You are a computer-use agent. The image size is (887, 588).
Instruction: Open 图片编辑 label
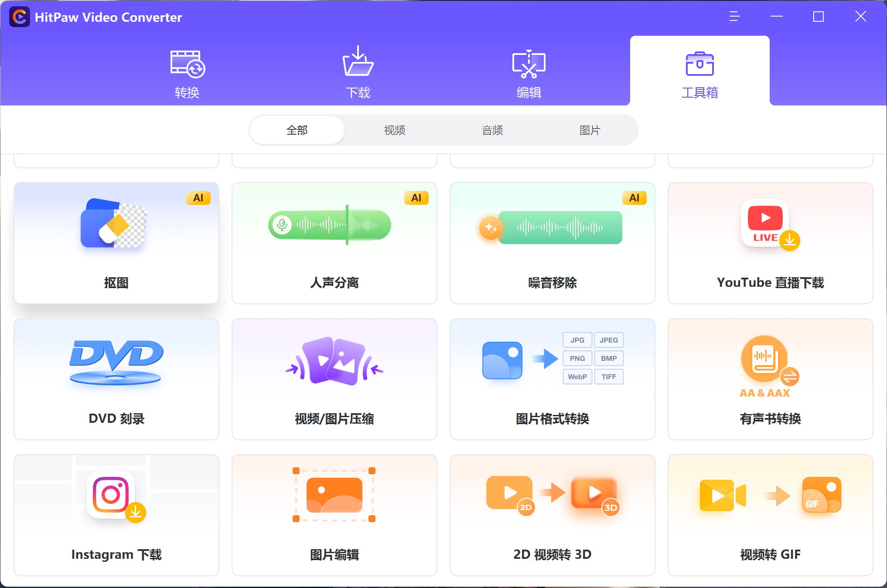click(334, 555)
